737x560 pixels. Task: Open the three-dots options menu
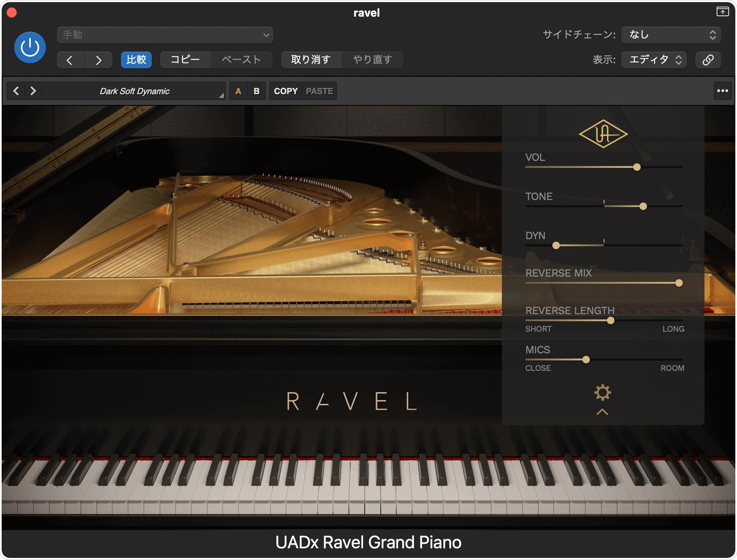click(x=722, y=91)
